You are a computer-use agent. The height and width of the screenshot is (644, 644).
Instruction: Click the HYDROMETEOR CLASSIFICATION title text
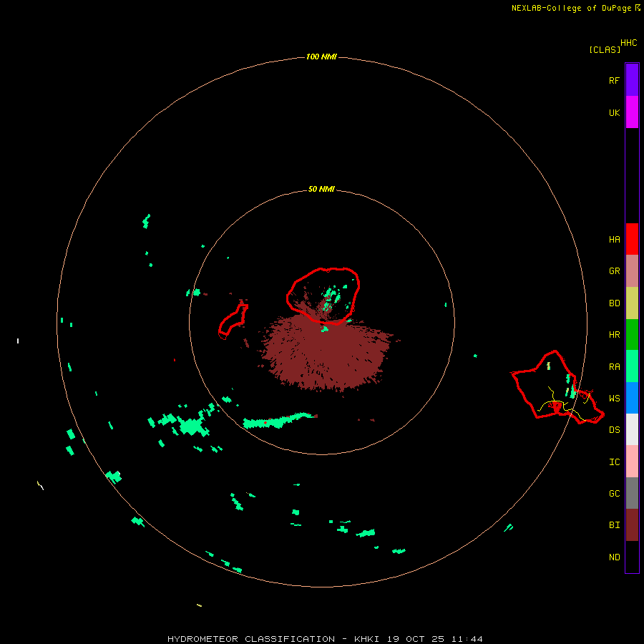[251, 639]
